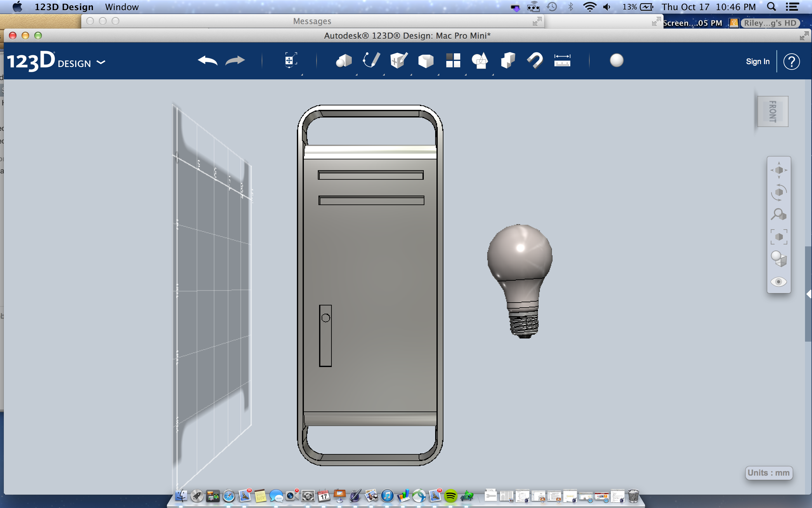Image resolution: width=812 pixels, height=508 pixels.
Task: Activate the Snap magnet tool
Action: point(535,61)
